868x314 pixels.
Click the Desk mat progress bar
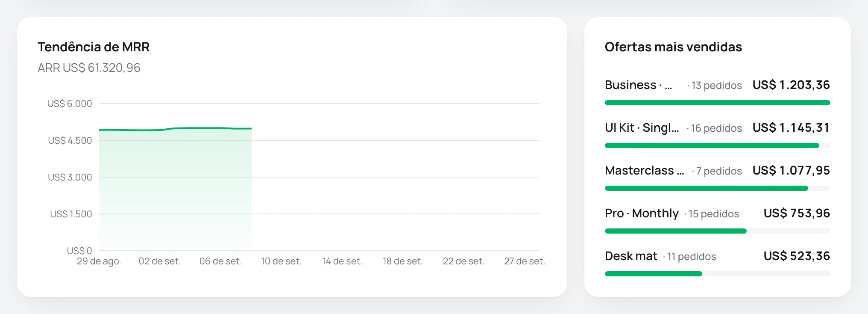(x=717, y=274)
